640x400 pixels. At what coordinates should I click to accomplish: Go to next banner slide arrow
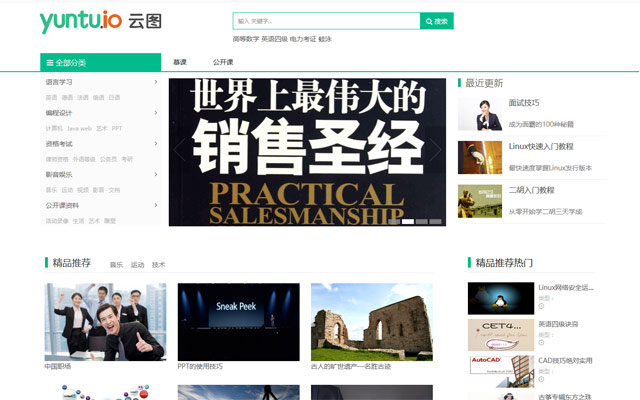coord(435,150)
